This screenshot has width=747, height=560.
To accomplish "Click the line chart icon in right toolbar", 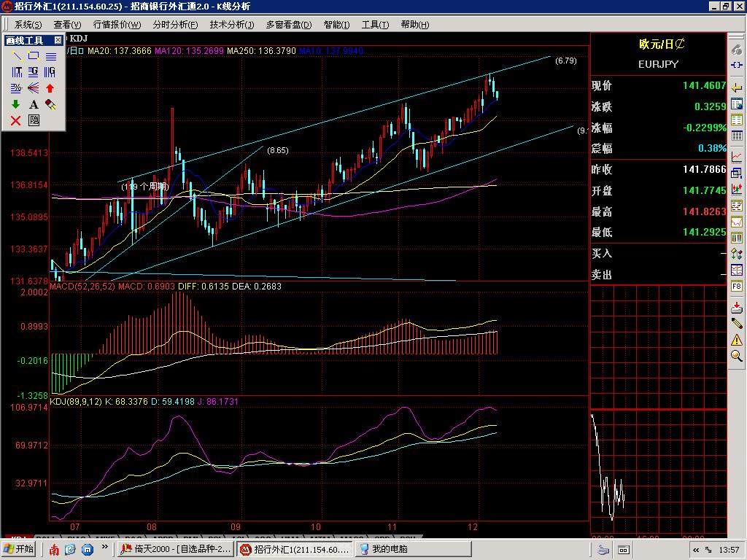I will tap(737, 156).
